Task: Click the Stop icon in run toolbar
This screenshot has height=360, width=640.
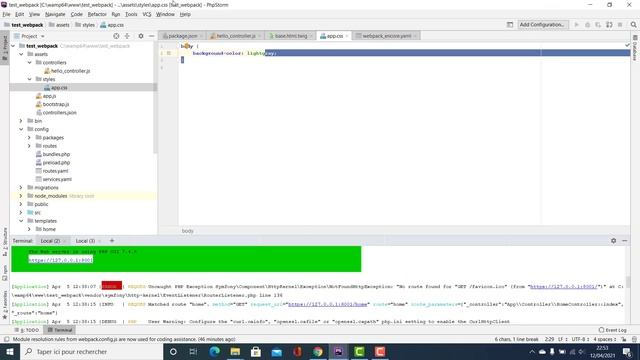Action: (x=620, y=25)
